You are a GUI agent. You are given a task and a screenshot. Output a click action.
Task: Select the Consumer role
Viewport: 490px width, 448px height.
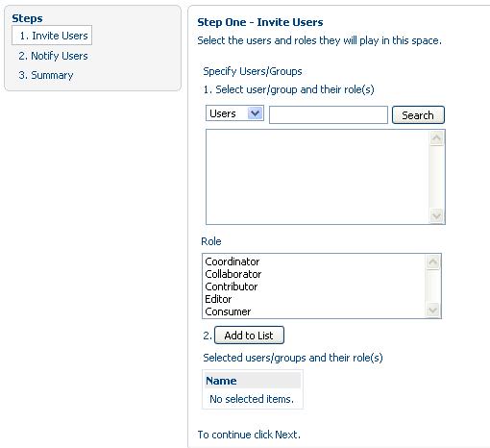[228, 311]
